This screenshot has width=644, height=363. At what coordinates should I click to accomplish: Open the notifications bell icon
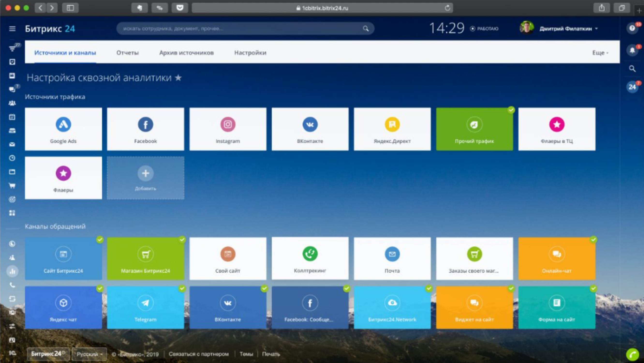pyautogui.click(x=632, y=50)
